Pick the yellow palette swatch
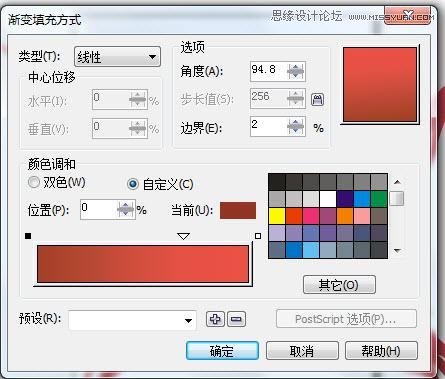This screenshot has height=379, width=445. (277, 216)
